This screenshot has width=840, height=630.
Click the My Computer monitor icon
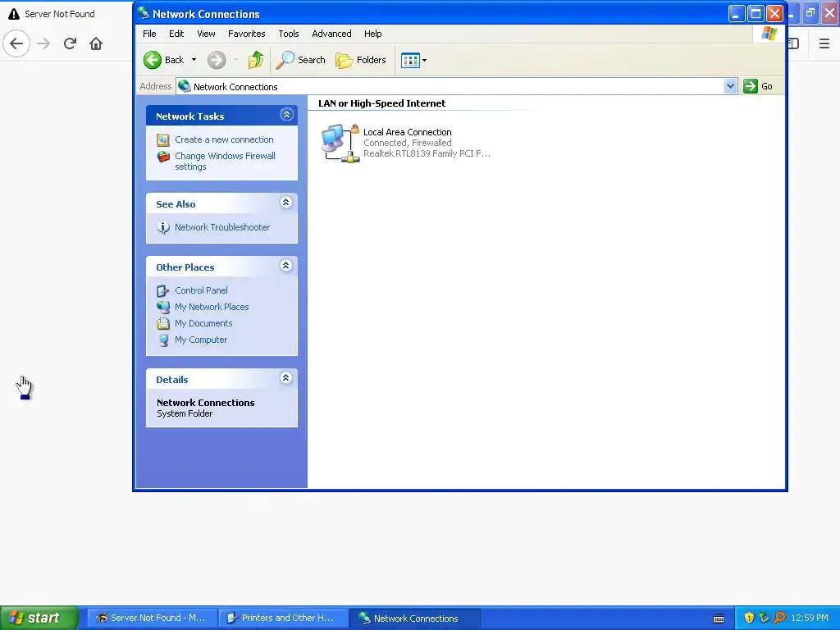point(163,340)
